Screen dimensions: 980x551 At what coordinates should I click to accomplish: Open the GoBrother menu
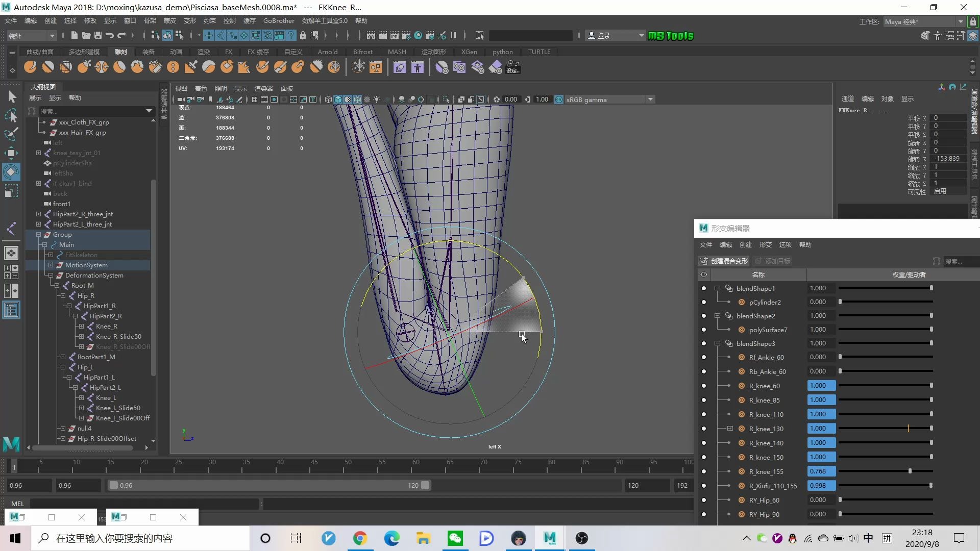278,21
